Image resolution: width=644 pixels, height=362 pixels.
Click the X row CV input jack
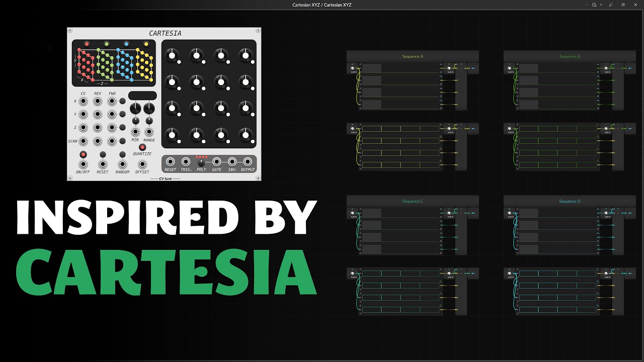[x=84, y=102]
